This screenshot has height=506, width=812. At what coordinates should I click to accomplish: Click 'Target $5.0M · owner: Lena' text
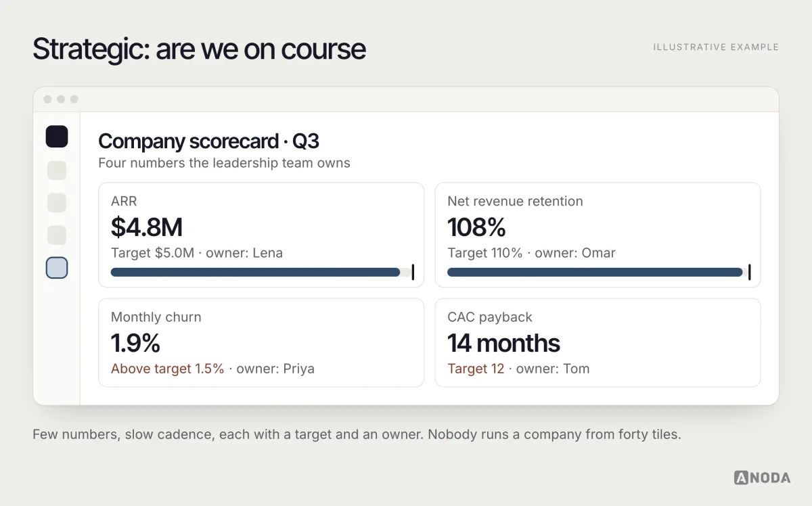point(197,253)
